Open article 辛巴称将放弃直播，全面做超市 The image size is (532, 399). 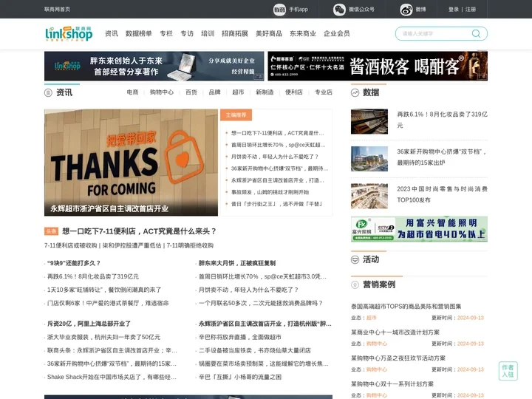click(240, 337)
